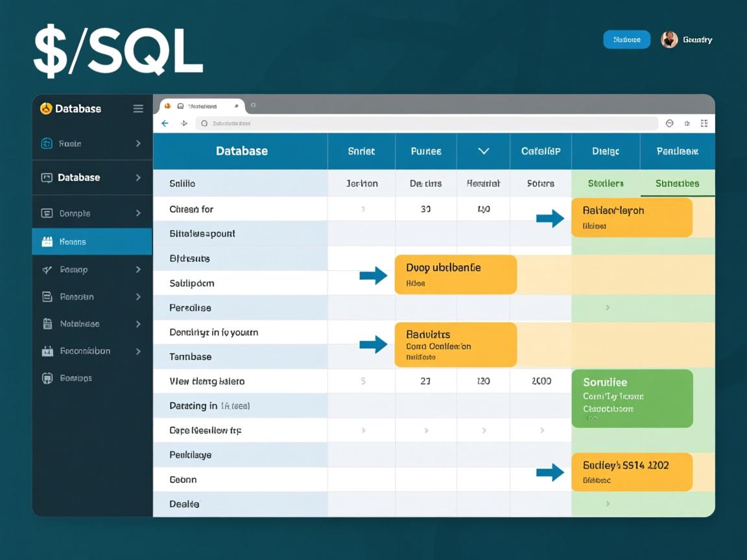Click the blue arrow pointing to the orange 'Duop ubtlbantle' card
Screen dimensions: 747x560
click(373, 275)
